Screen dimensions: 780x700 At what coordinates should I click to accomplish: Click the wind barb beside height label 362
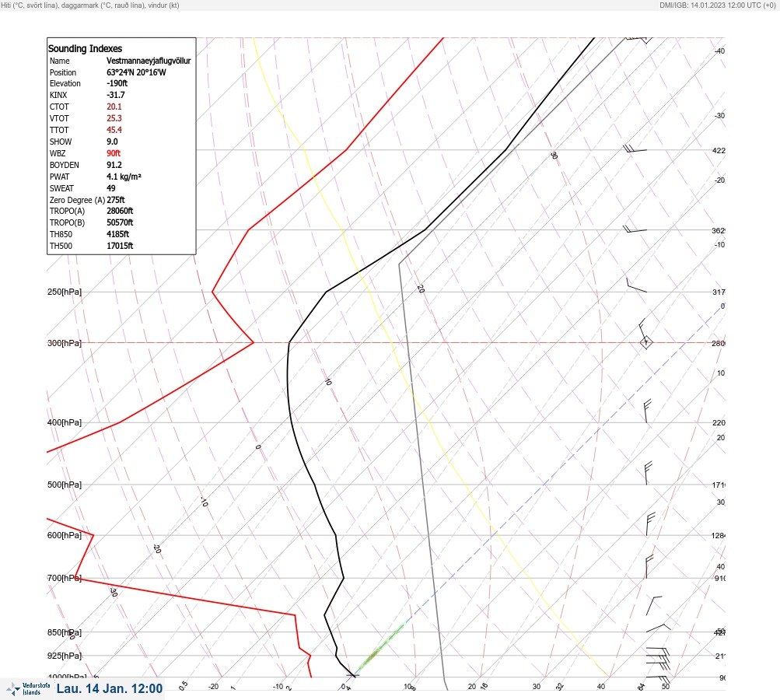coord(635,229)
